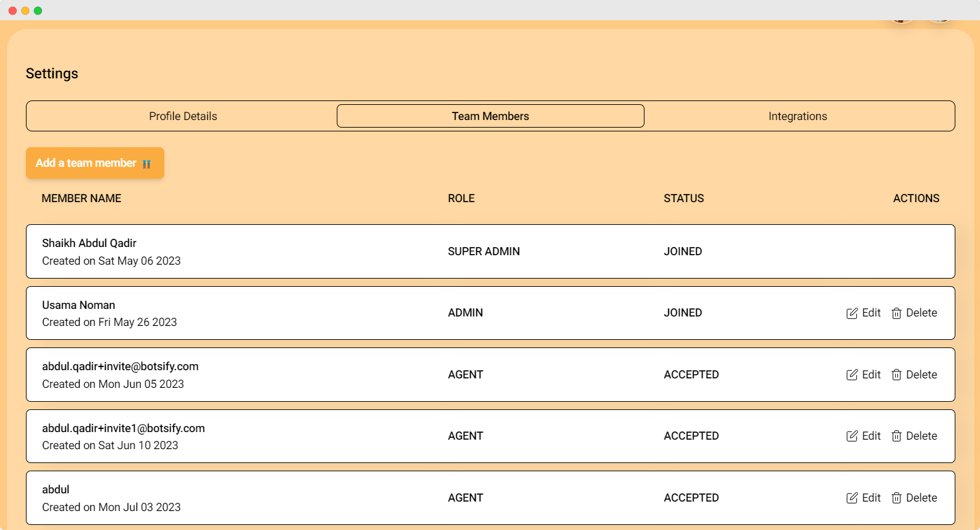980x530 pixels.
Task: Click the ROLE column header
Action: tap(461, 198)
